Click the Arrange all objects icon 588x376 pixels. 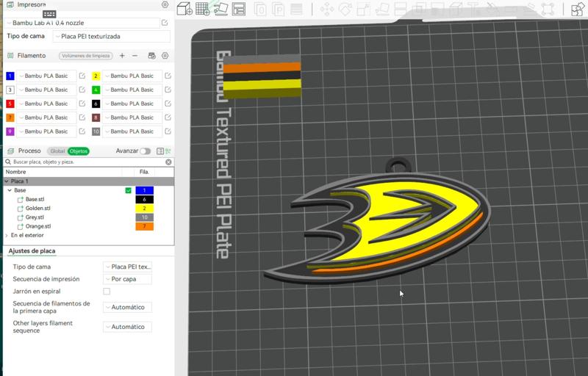(x=238, y=9)
